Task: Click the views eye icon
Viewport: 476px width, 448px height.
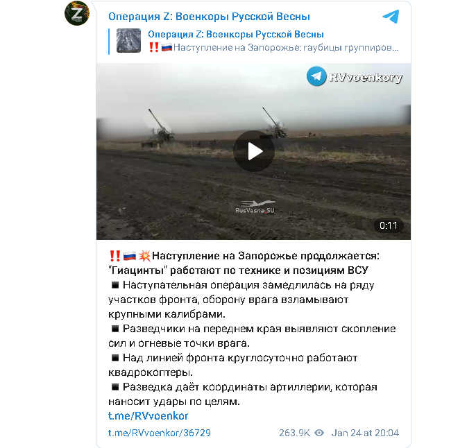Action: click(319, 433)
